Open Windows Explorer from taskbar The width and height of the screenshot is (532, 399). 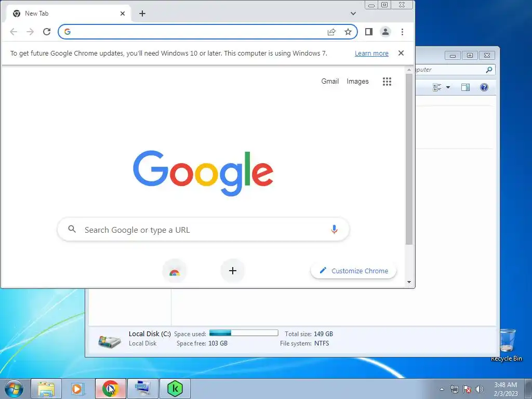click(46, 389)
